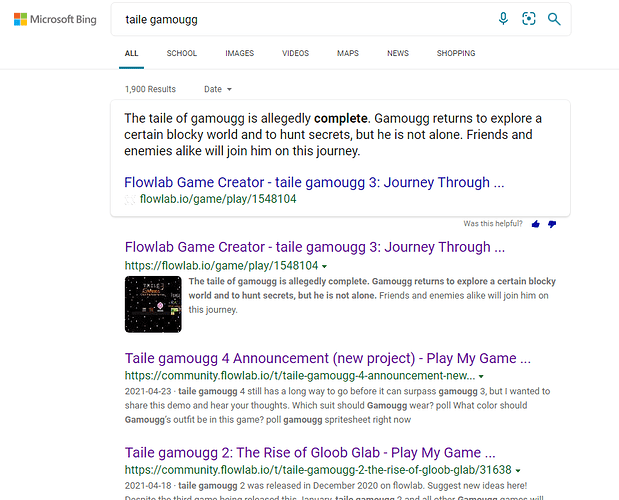Open visual search camera icon
This screenshot has width=619, height=500.
coord(529,19)
